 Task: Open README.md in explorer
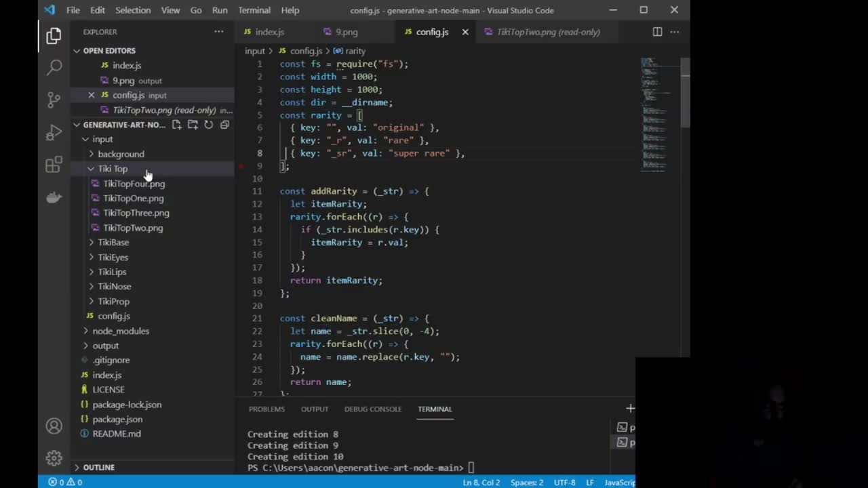pyautogui.click(x=117, y=434)
